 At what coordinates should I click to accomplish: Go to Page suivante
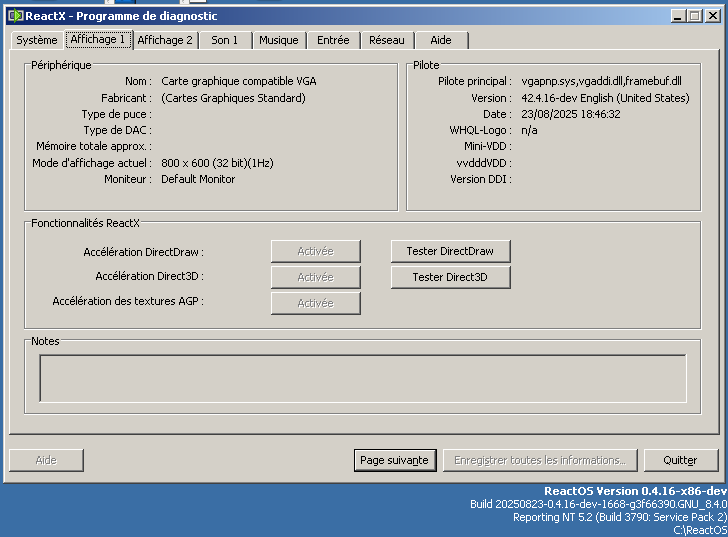[x=395, y=460]
